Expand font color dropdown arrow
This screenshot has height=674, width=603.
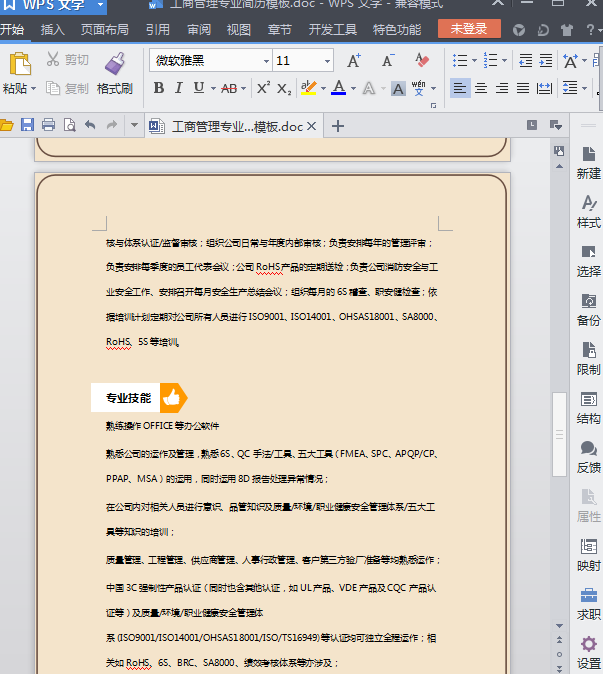pyautogui.click(x=353, y=89)
